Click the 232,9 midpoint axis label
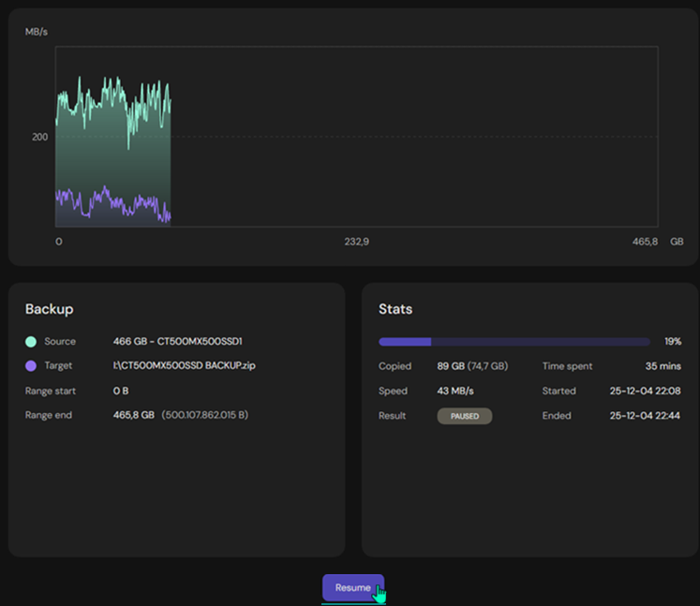 (356, 242)
